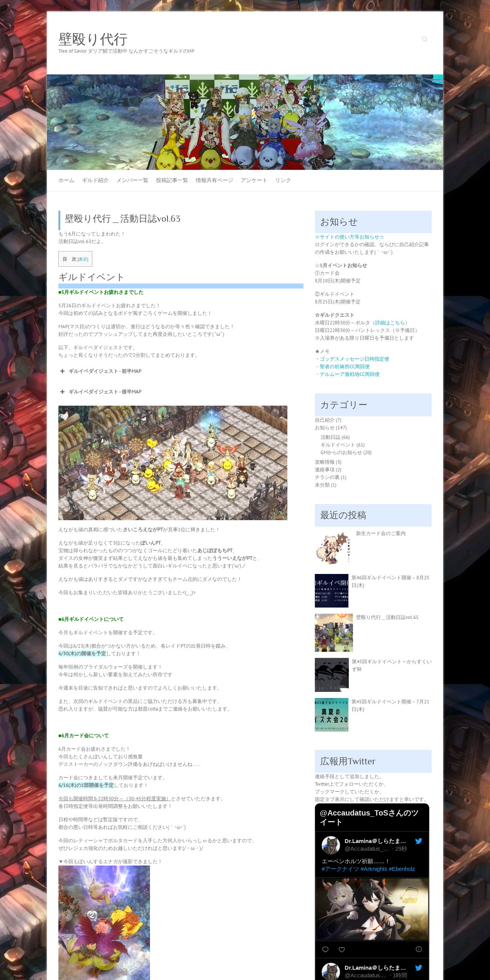Click @Accaudatus_ToSさんのツイート timeline header
The image size is (490, 980).
369,817
